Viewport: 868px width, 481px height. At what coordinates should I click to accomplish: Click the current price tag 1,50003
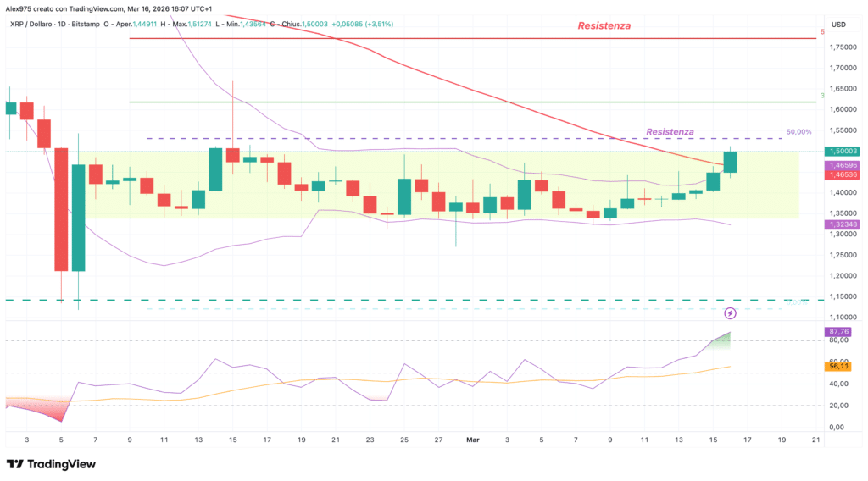click(x=842, y=151)
